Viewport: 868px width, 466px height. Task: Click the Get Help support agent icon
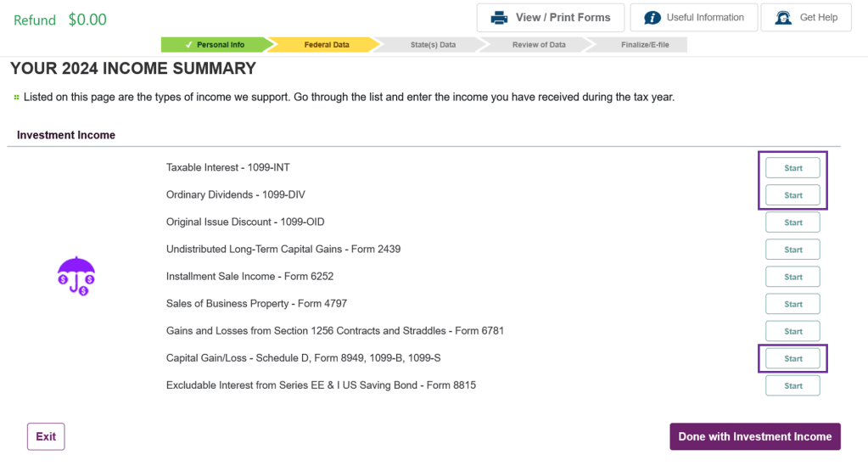pyautogui.click(x=783, y=18)
